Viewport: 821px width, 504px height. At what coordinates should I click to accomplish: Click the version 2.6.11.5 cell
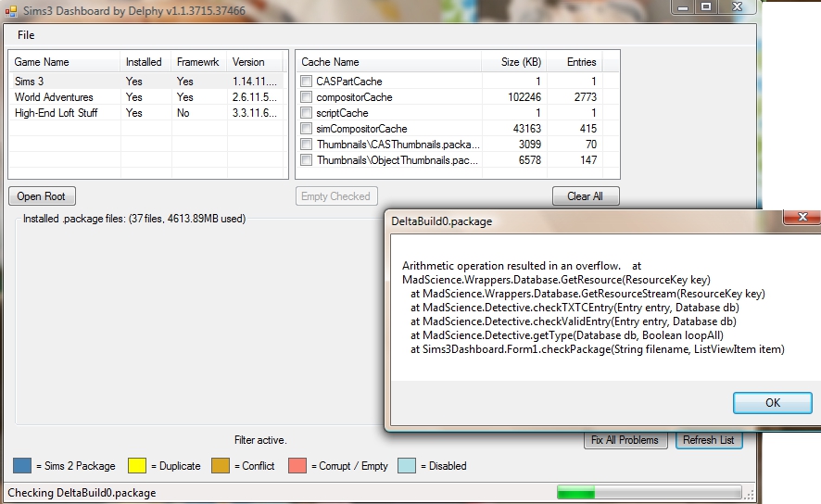[x=255, y=97]
